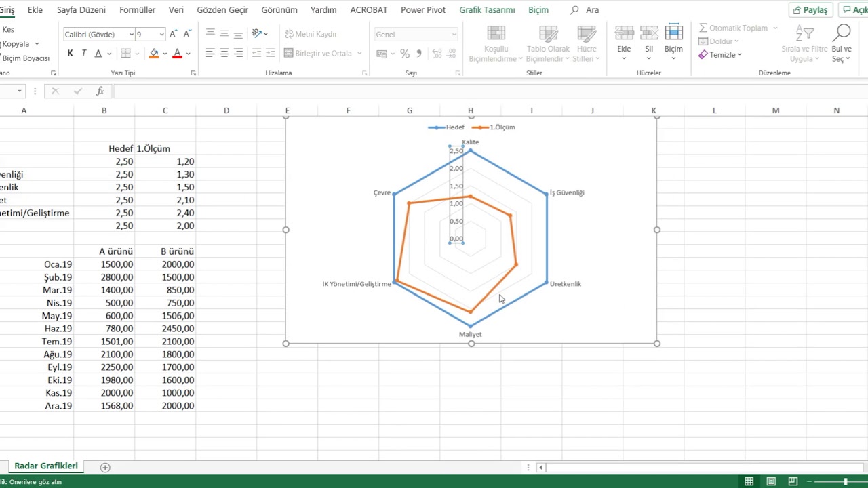Click the zoom slider in status bar
The image size is (868, 488).
tap(846, 482)
